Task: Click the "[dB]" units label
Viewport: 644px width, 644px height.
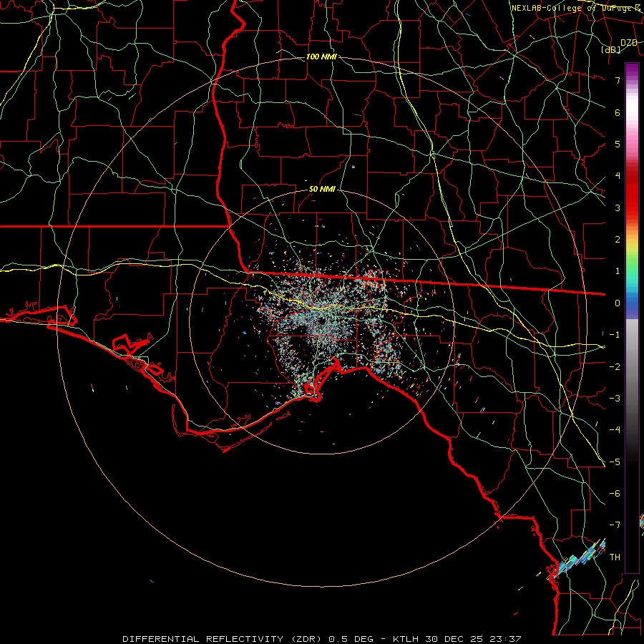Action: (611, 49)
